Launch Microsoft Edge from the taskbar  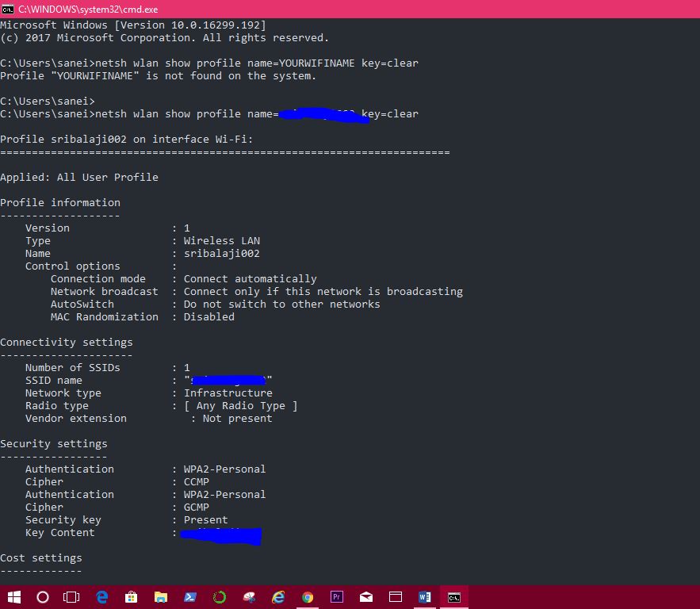point(101,597)
